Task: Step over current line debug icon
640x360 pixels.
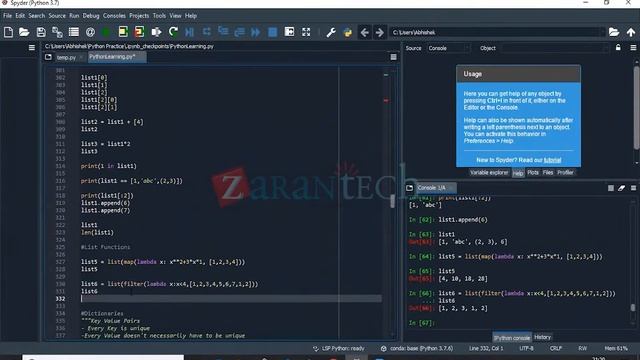Action: pyautogui.click(x=207, y=32)
